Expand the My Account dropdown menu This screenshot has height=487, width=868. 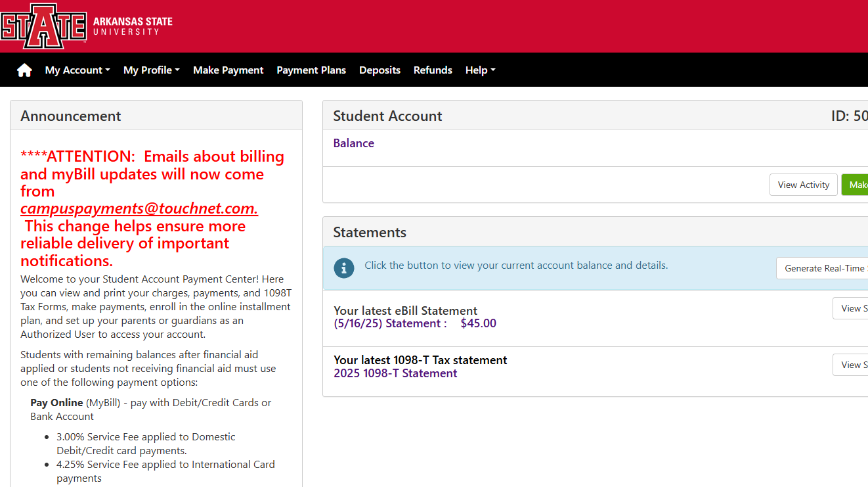coord(77,70)
